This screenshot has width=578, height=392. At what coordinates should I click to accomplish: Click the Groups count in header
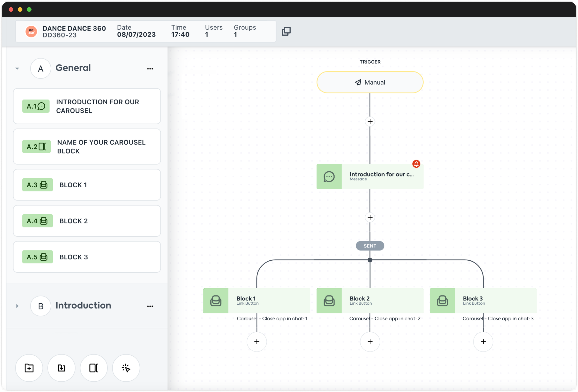click(x=235, y=34)
